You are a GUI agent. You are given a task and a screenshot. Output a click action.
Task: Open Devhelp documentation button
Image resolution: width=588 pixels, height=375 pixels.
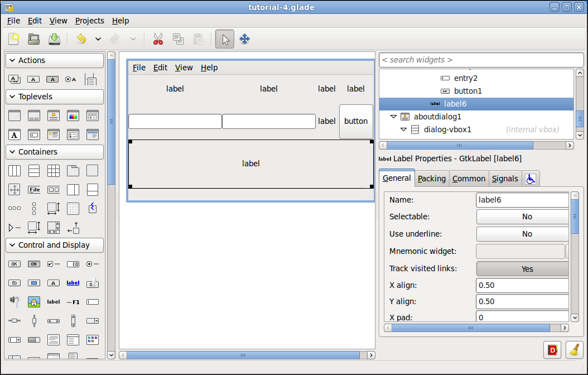(x=552, y=350)
